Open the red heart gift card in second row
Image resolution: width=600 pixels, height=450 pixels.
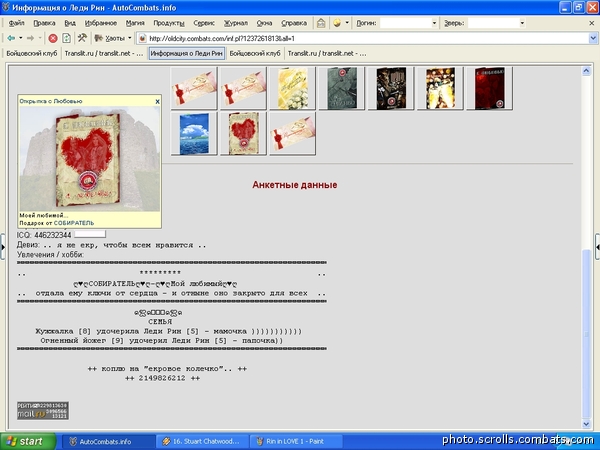(243, 134)
